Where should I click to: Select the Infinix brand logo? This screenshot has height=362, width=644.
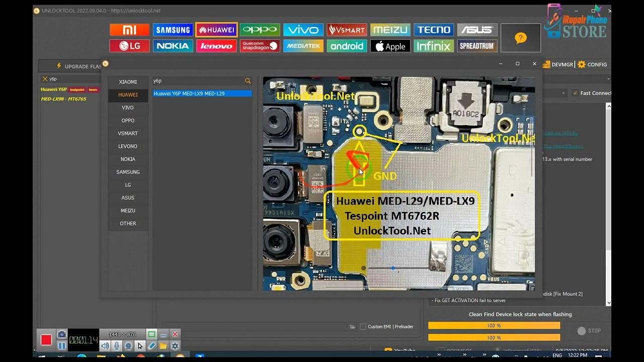click(434, 46)
